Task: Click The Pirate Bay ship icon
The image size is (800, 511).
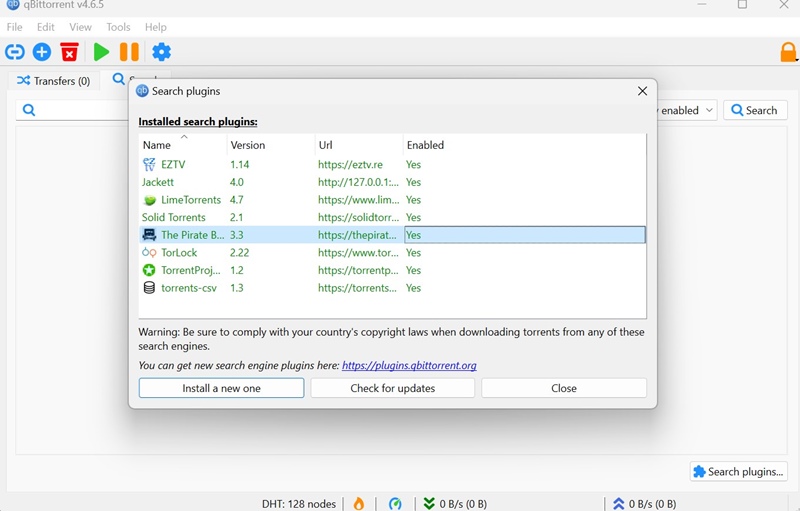Action: tap(149, 235)
